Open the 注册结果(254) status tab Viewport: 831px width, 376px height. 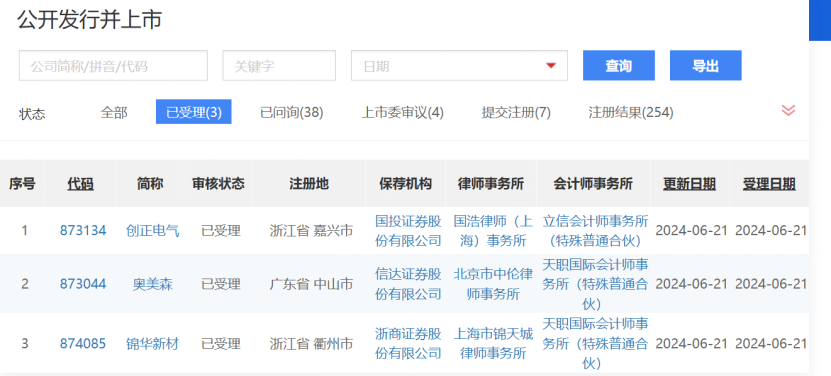click(631, 112)
